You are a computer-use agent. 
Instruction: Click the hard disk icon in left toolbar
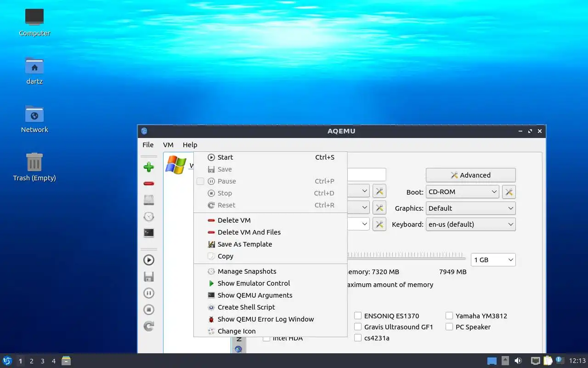click(148, 200)
